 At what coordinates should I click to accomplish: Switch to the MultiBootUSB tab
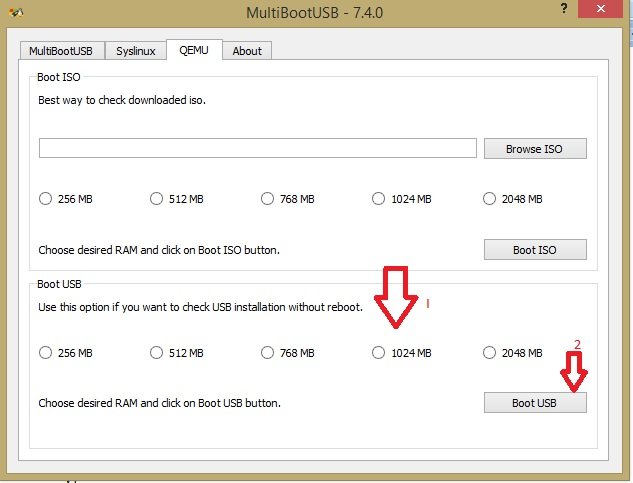(x=61, y=51)
